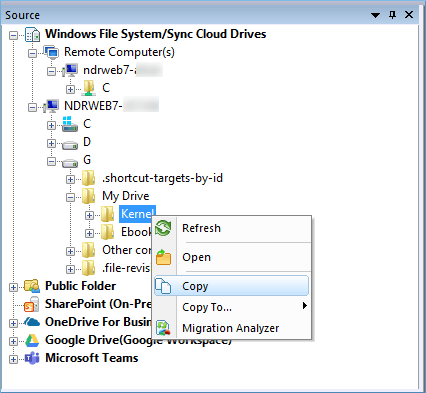Expand the C drive under lowercase ndrweb7
This screenshot has width=426, height=393.
click(70, 89)
